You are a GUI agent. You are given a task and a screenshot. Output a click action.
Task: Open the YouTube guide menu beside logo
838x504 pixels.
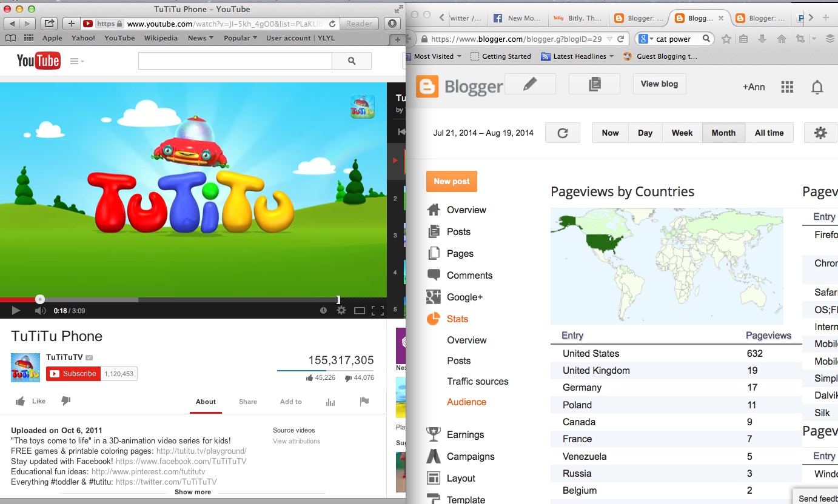(x=77, y=61)
